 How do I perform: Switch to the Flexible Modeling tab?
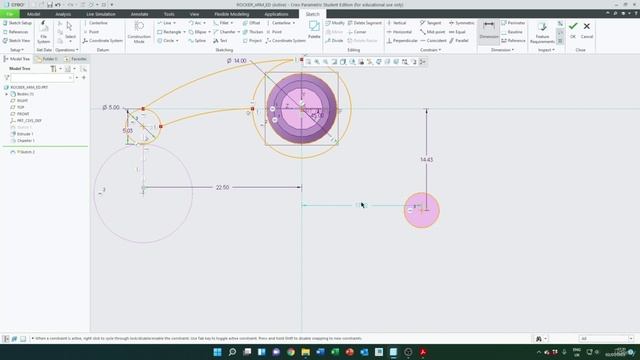tap(231, 14)
